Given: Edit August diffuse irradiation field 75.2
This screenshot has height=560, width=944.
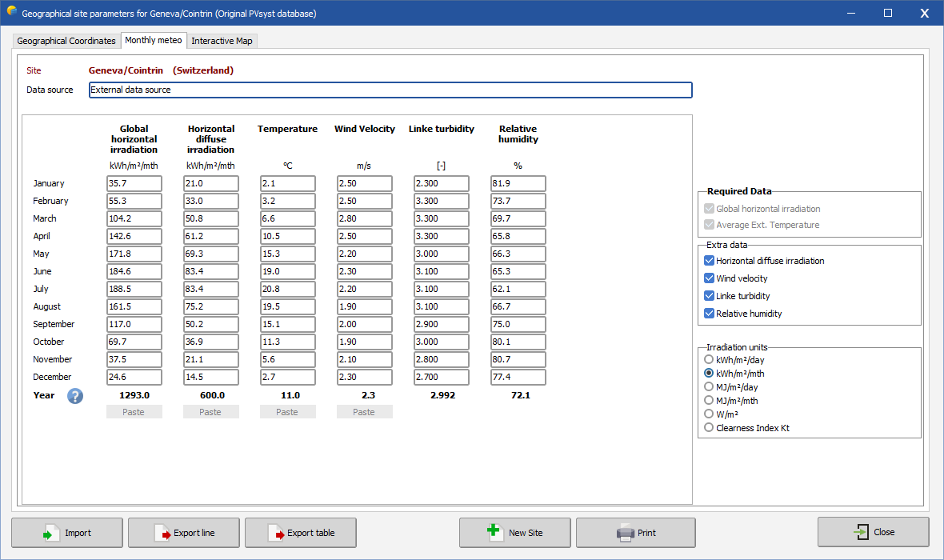Looking at the screenshot, I should (210, 306).
